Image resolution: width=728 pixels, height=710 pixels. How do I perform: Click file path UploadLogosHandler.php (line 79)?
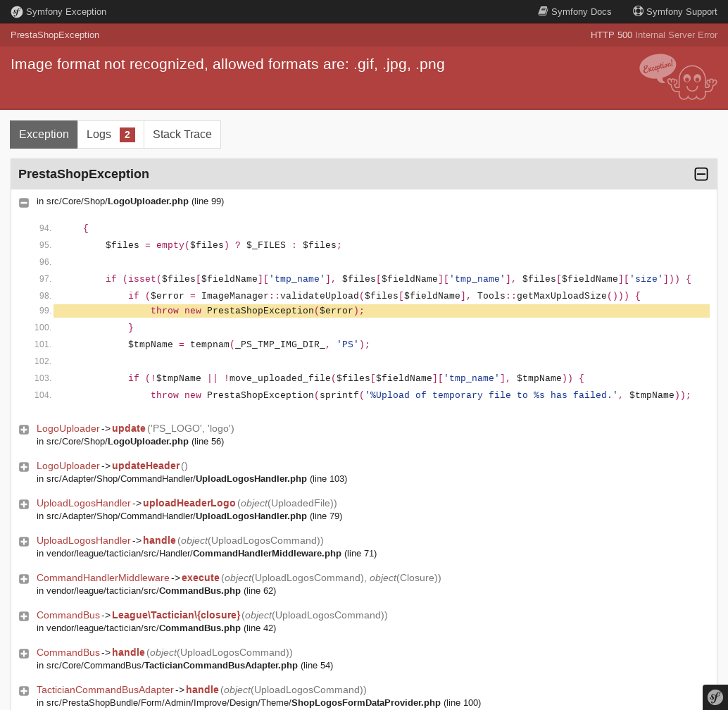pyautogui.click(x=189, y=516)
